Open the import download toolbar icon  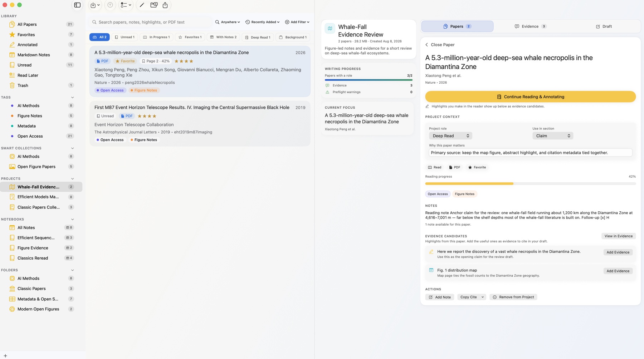(x=95, y=5)
